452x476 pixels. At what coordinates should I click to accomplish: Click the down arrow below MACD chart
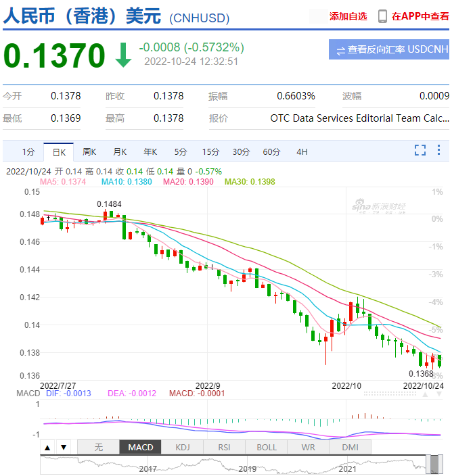tap(63, 448)
